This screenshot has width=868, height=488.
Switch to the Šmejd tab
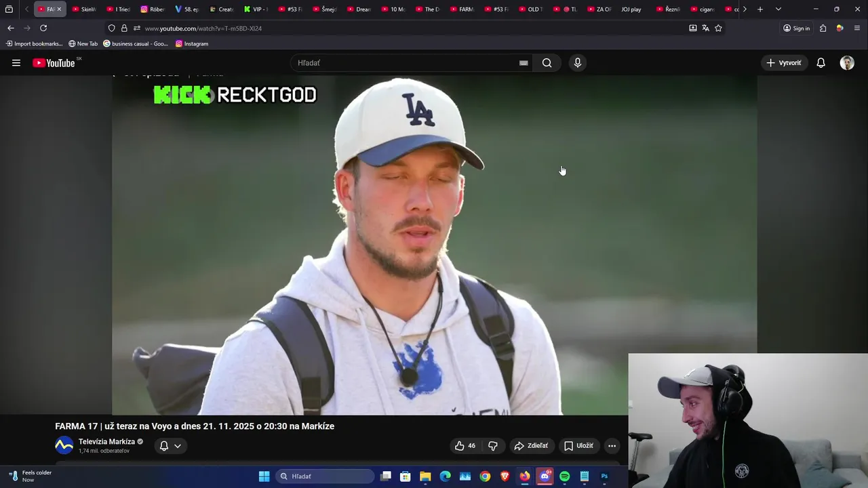tap(324, 9)
